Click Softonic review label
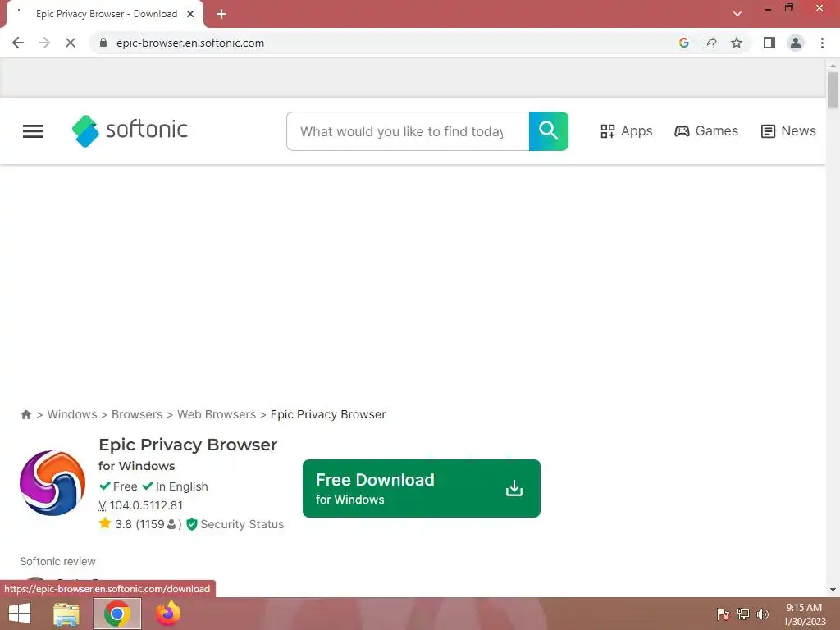The image size is (840, 630). coord(58,561)
